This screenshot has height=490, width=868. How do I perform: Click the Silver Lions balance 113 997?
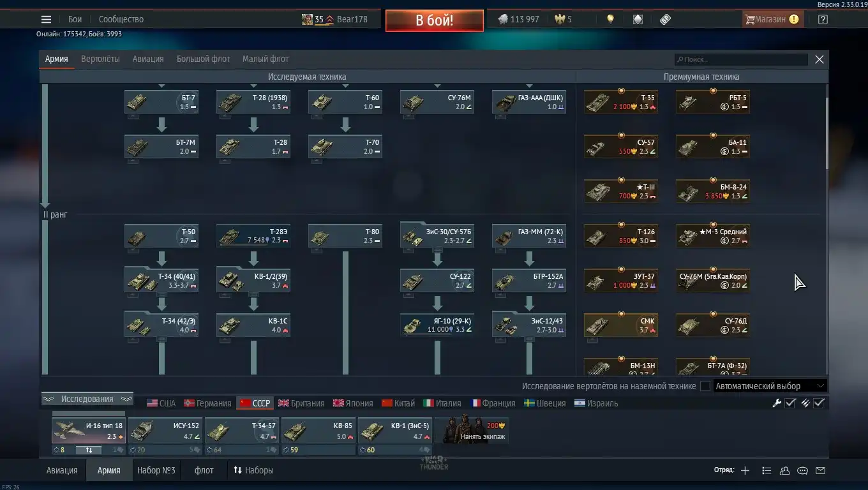[x=518, y=19]
